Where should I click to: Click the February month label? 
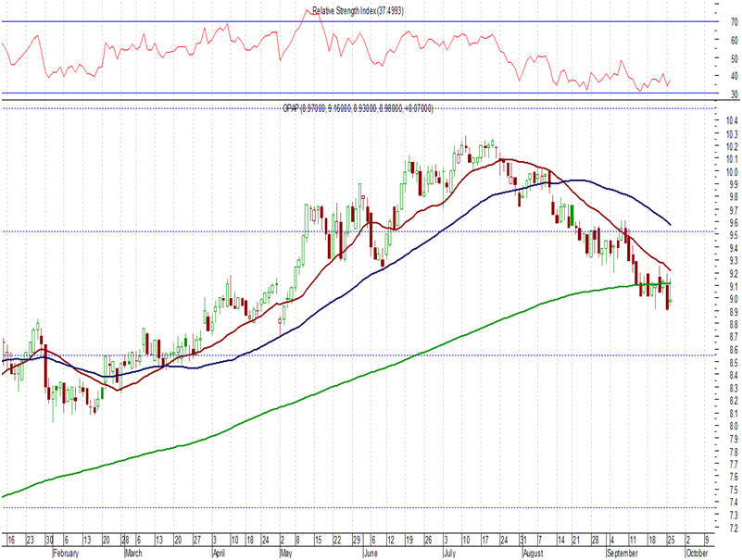click(x=67, y=553)
